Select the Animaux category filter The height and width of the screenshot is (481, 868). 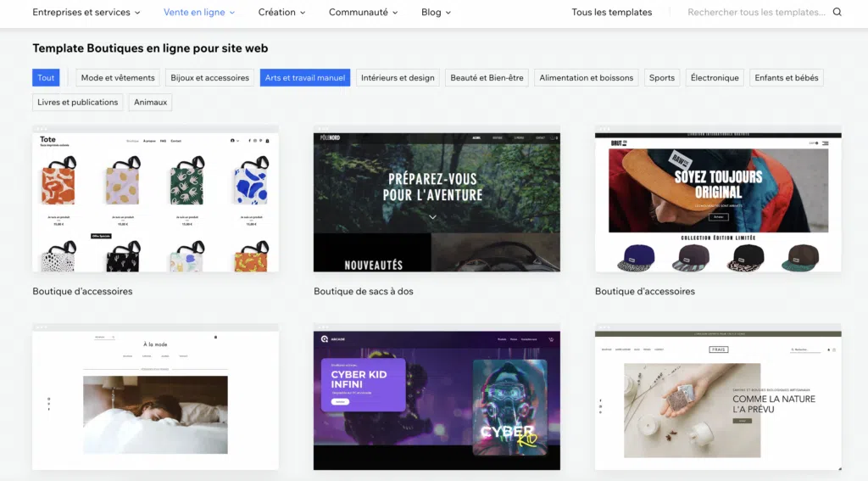151,103
